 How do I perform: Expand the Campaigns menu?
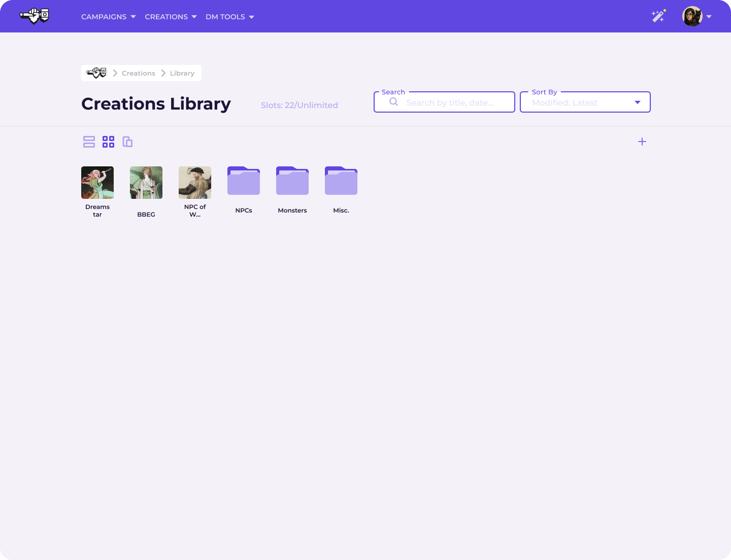(108, 17)
